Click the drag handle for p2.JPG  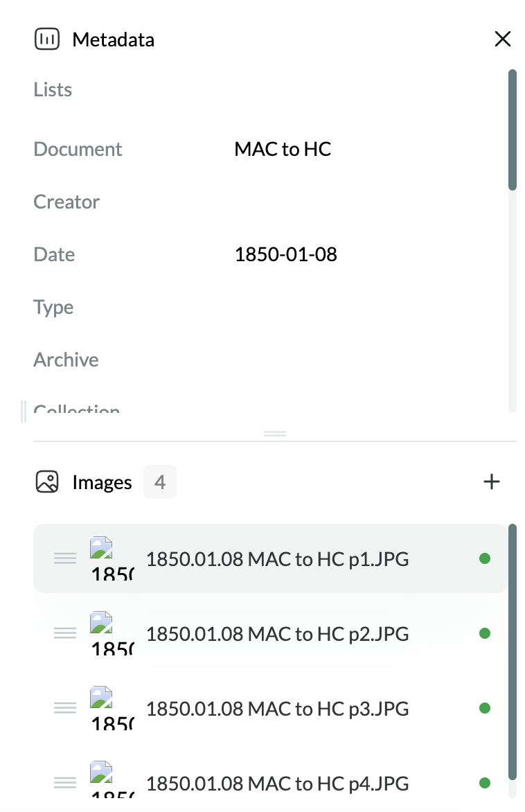[x=65, y=633]
